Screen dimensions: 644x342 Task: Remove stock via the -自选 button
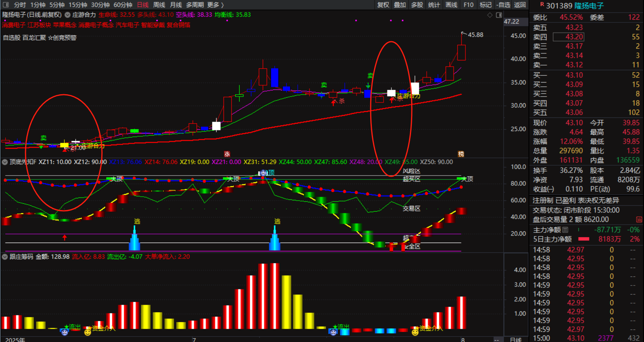503,5
